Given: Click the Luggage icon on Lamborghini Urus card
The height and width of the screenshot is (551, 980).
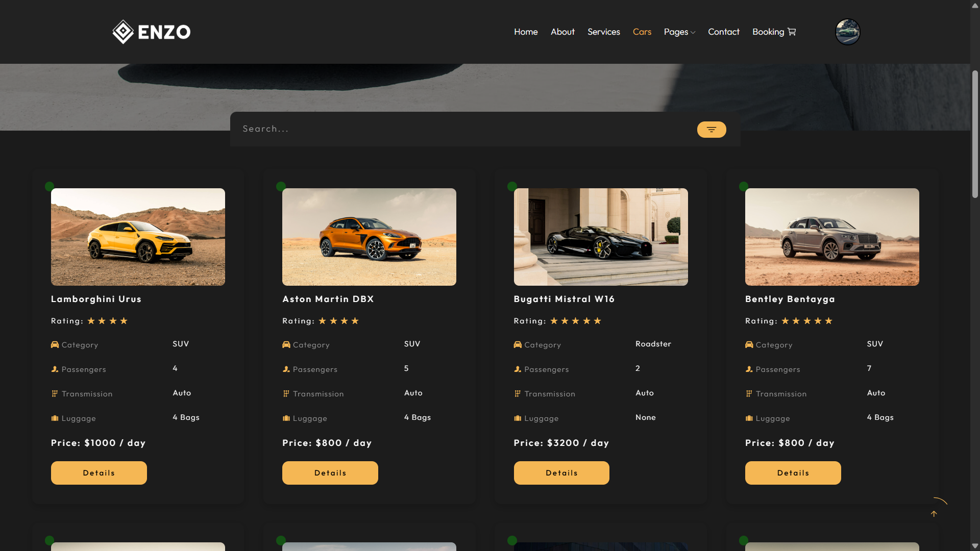Looking at the screenshot, I should point(55,418).
